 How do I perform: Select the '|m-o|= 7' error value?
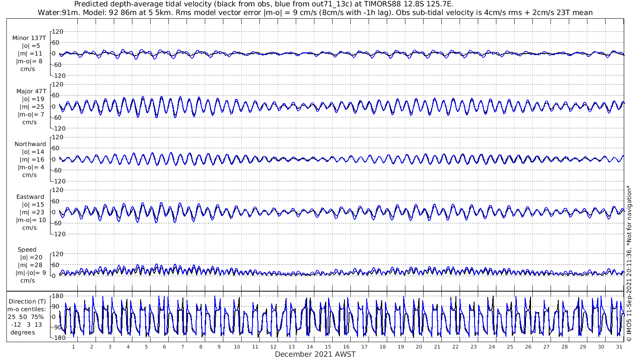pos(30,114)
